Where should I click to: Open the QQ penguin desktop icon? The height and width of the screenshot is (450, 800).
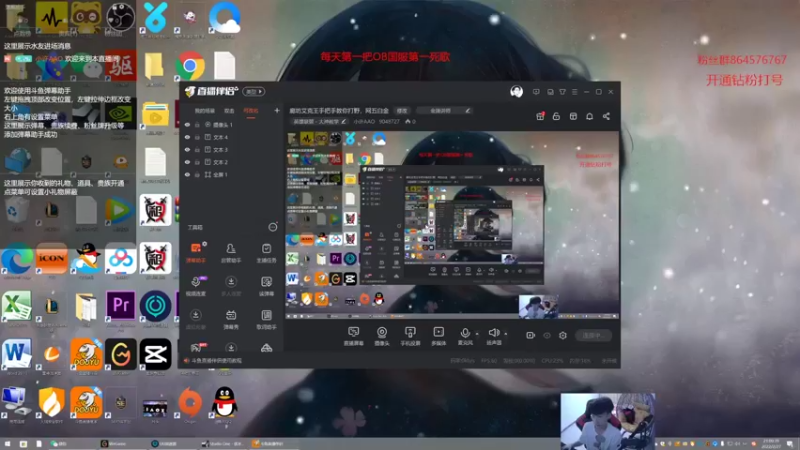(x=224, y=402)
